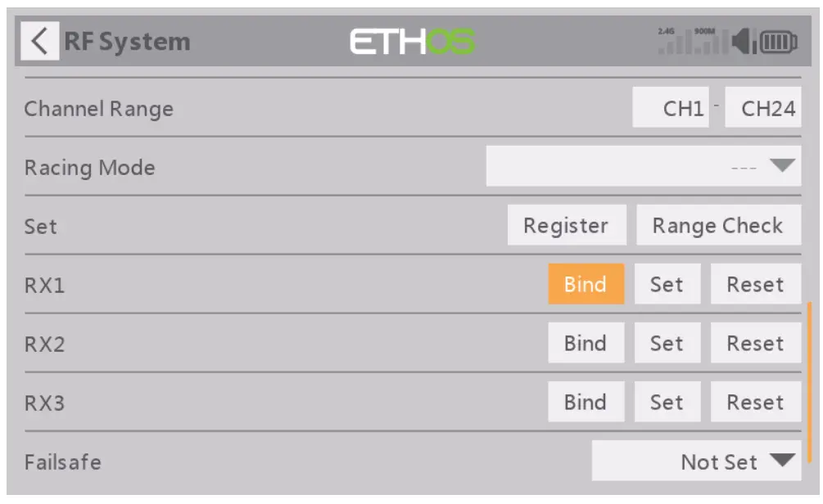The image size is (823, 504).
Task: Bind receiver RX2
Action: [x=586, y=344]
